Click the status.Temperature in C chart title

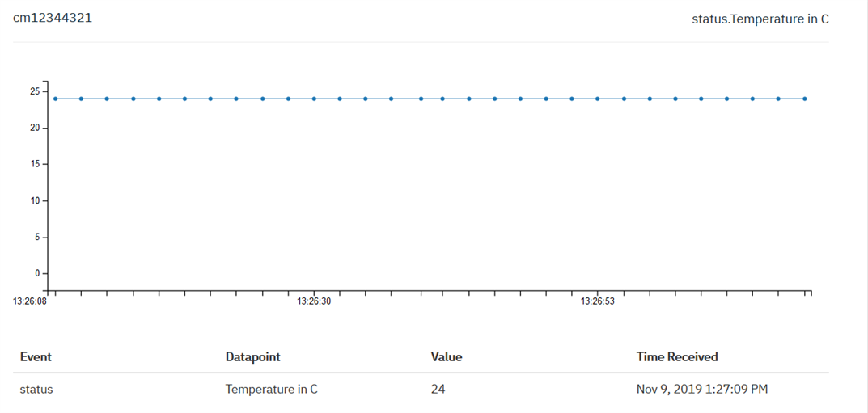coord(760,19)
